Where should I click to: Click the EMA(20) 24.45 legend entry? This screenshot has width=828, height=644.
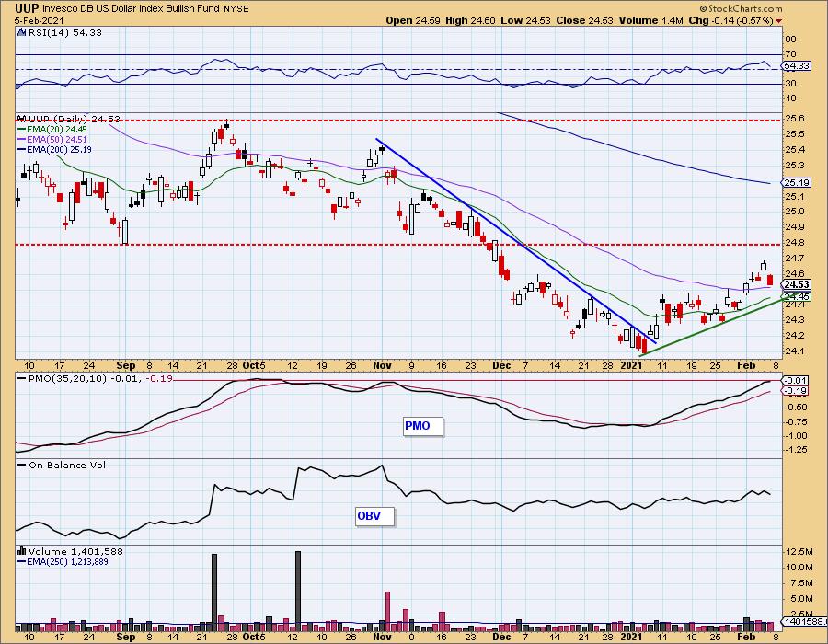pyautogui.click(x=52, y=130)
